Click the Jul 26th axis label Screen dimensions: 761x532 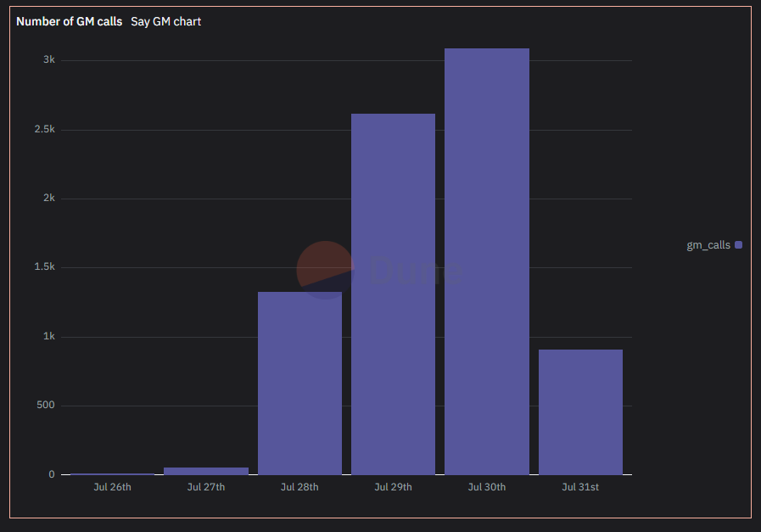pyautogui.click(x=112, y=487)
